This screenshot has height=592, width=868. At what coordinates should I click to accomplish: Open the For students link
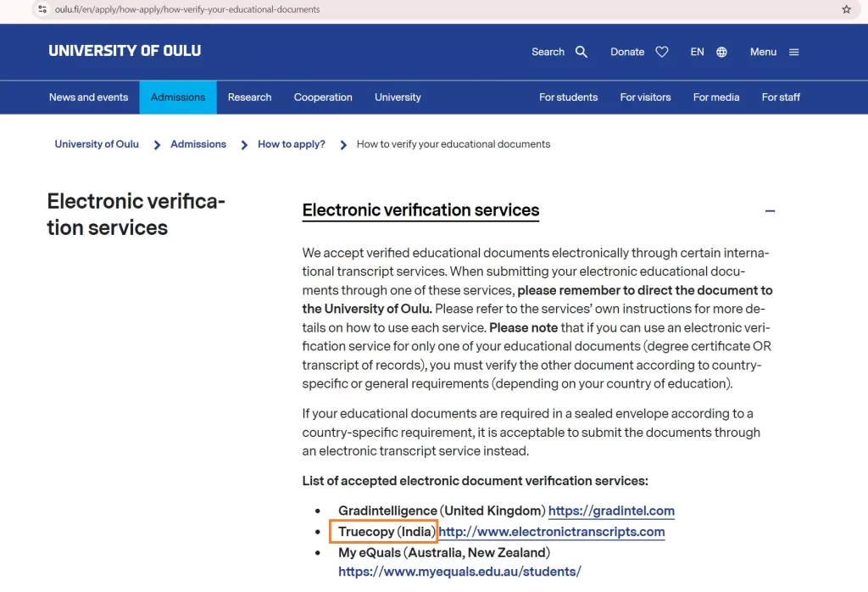[569, 98]
